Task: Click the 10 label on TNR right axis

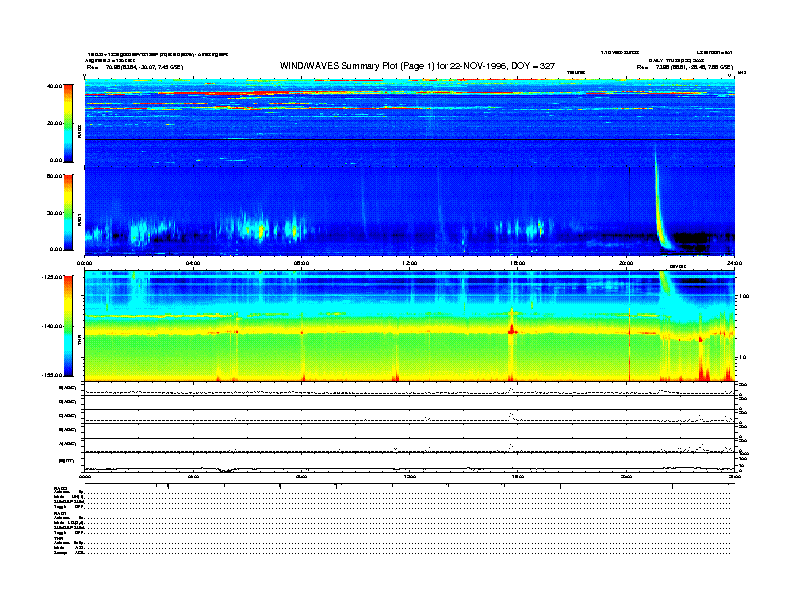Action: click(x=742, y=357)
